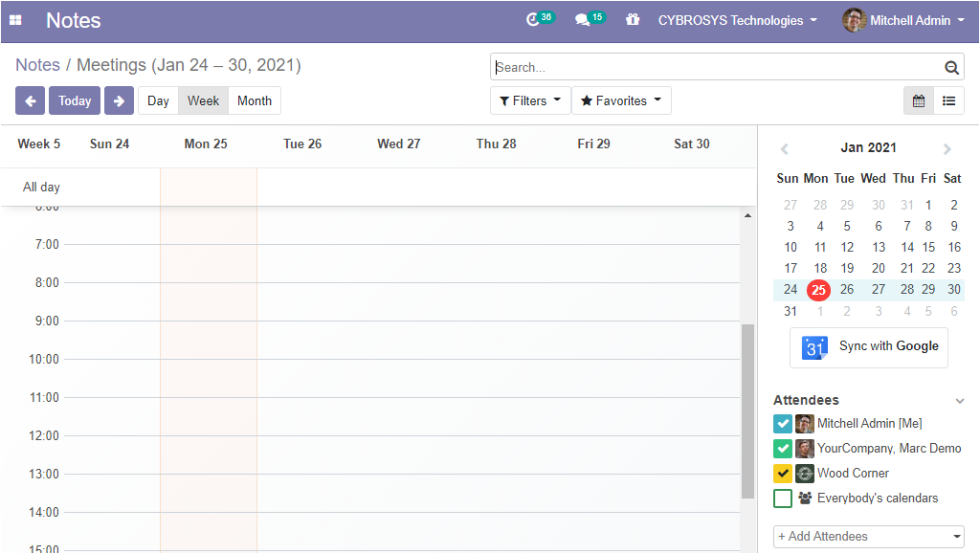Click Mitchell Admin [Me] attendee avatar
The height and width of the screenshot is (554, 980).
pyautogui.click(x=804, y=424)
